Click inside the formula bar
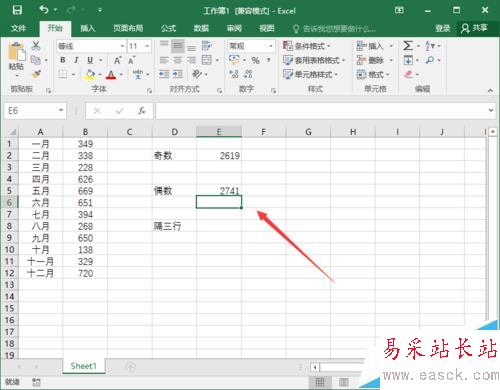500x390 pixels. tap(321, 111)
